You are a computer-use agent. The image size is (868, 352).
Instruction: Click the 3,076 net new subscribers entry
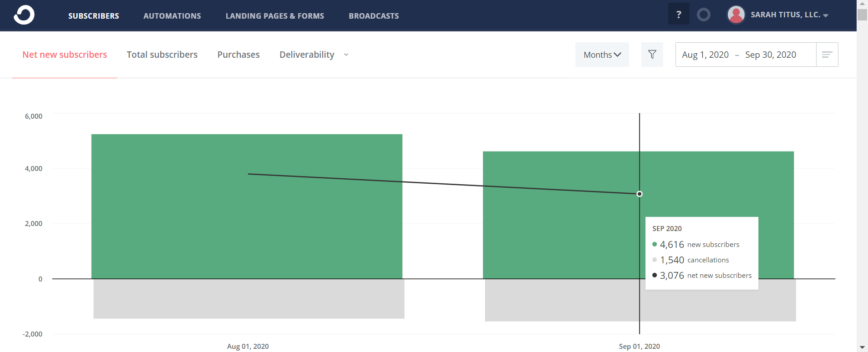[x=702, y=276]
